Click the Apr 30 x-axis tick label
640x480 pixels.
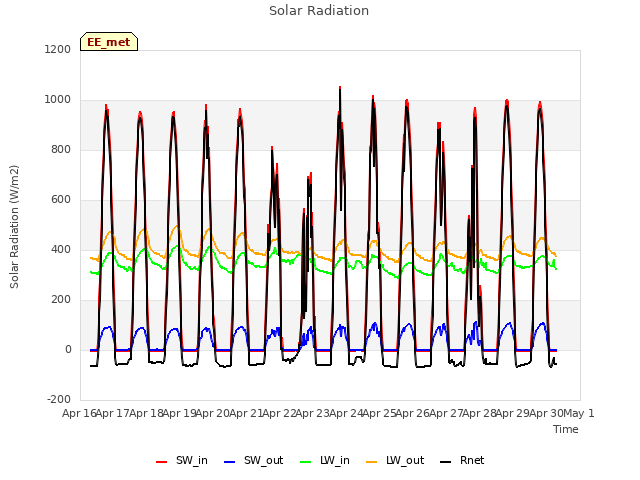click(x=546, y=413)
